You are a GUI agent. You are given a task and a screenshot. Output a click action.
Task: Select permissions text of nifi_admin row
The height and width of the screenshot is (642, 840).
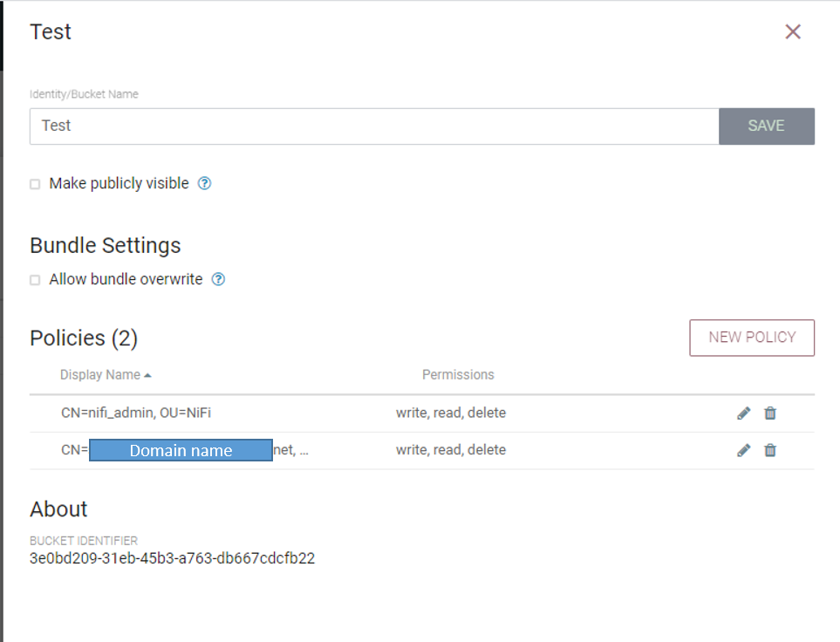click(451, 413)
